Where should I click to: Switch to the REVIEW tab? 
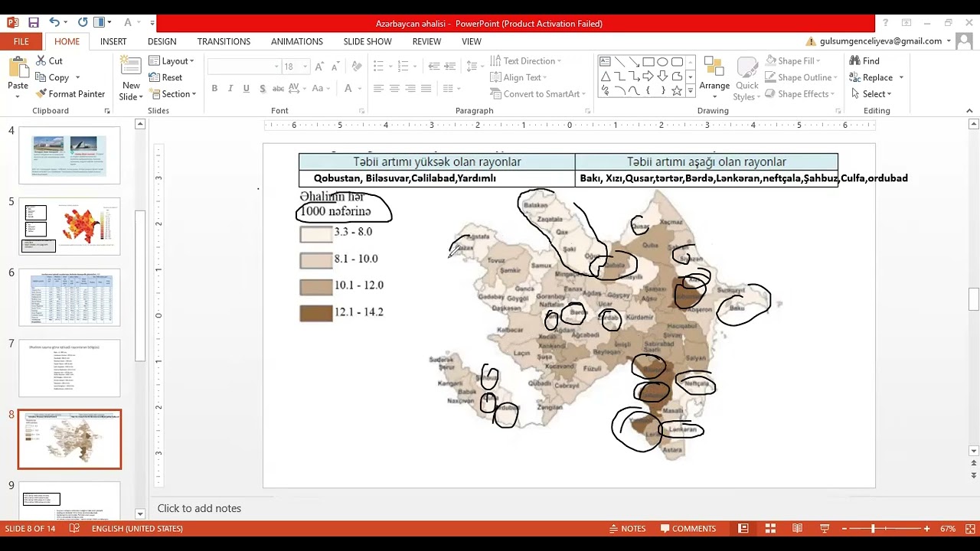(x=426, y=41)
